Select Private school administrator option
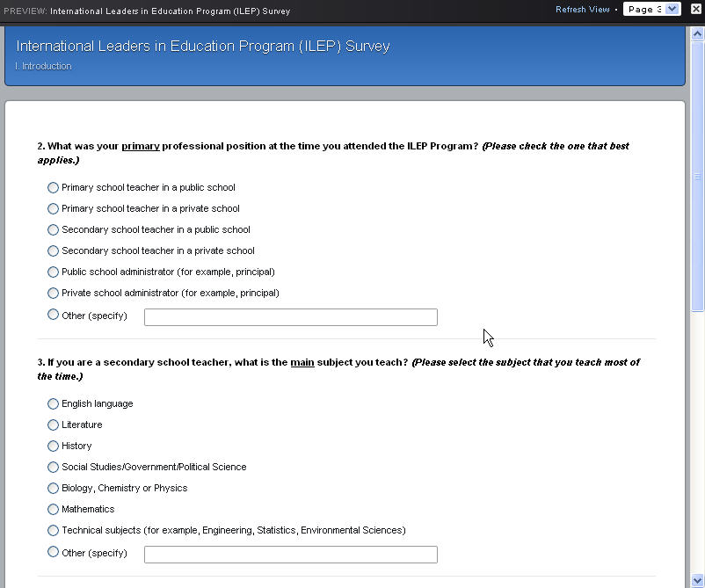The image size is (705, 588). (54, 293)
